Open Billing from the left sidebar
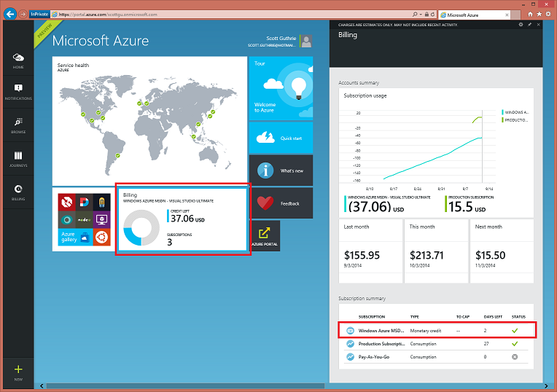This screenshot has height=392, width=557. point(18,192)
